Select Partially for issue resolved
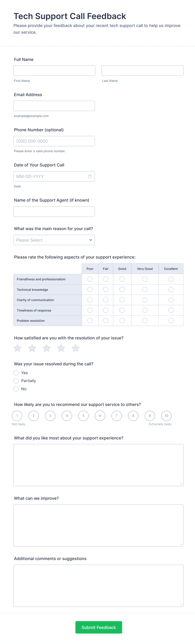Screen dimensions: 195x644 pyautogui.click(x=16, y=381)
